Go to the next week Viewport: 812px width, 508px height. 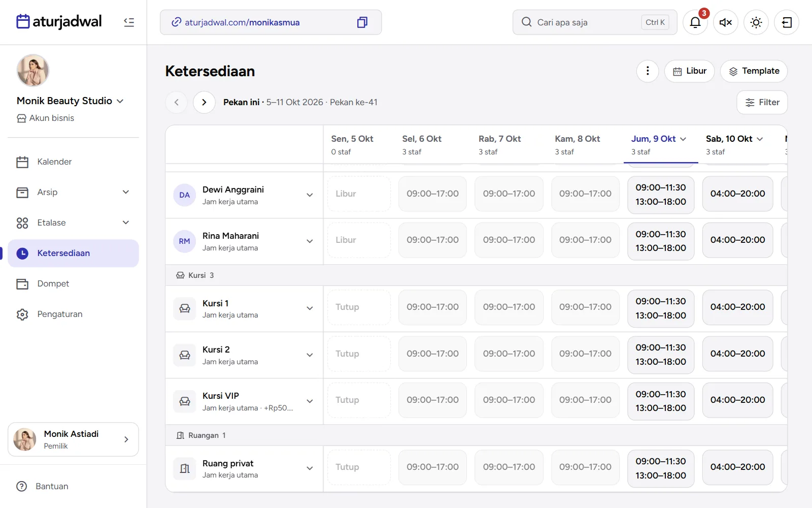tap(204, 102)
